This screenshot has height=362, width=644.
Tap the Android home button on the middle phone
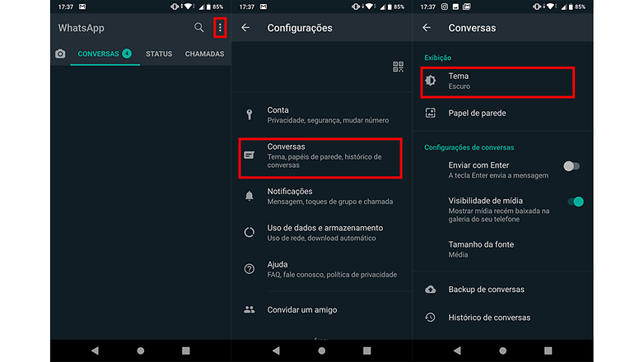click(322, 350)
